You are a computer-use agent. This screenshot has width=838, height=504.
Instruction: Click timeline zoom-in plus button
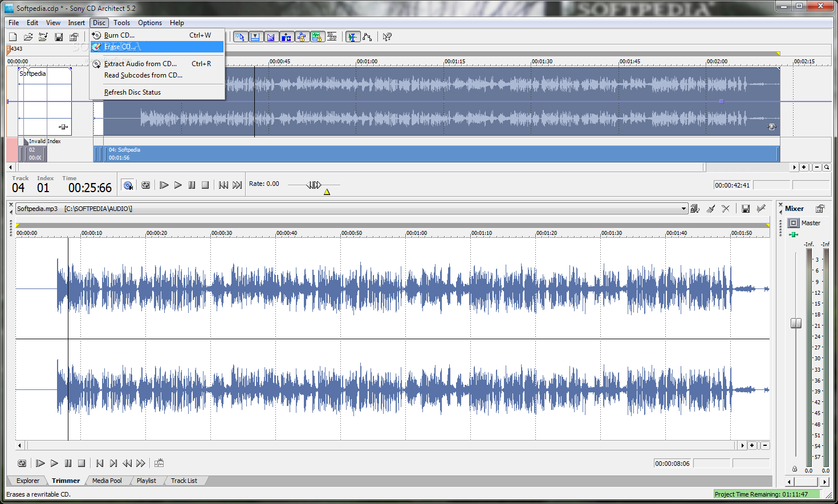804,168
